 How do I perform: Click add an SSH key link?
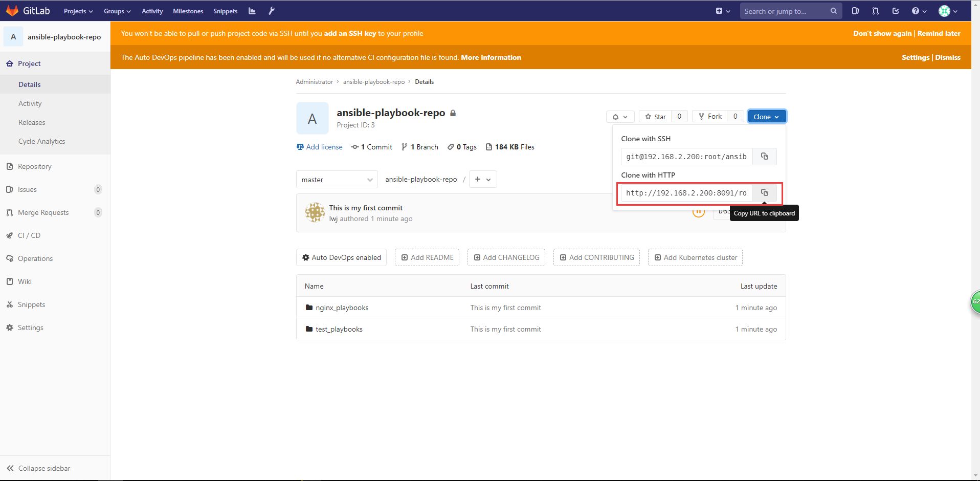coord(350,33)
